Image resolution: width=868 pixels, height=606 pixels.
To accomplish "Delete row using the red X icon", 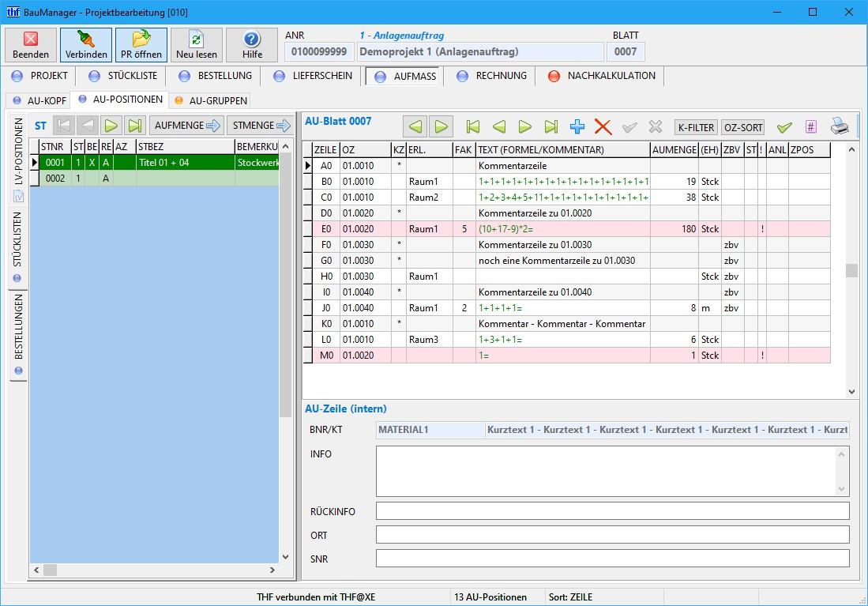I will 603,126.
